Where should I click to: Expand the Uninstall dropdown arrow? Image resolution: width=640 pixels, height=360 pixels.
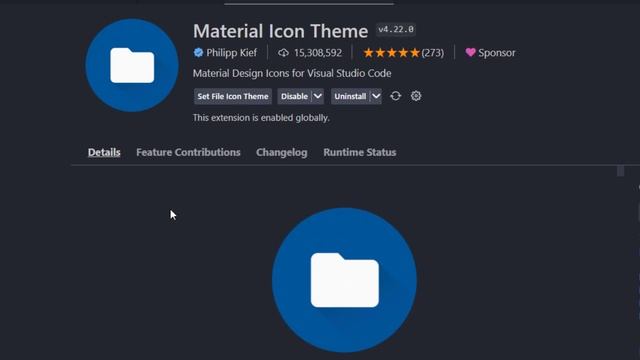click(x=376, y=96)
